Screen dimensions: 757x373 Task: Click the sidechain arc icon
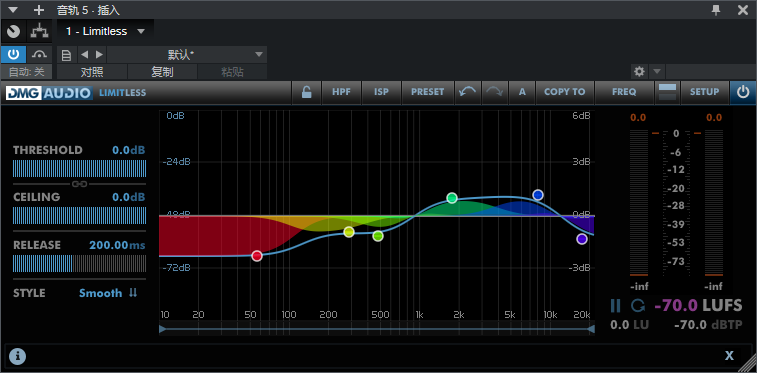(x=40, y=55)
